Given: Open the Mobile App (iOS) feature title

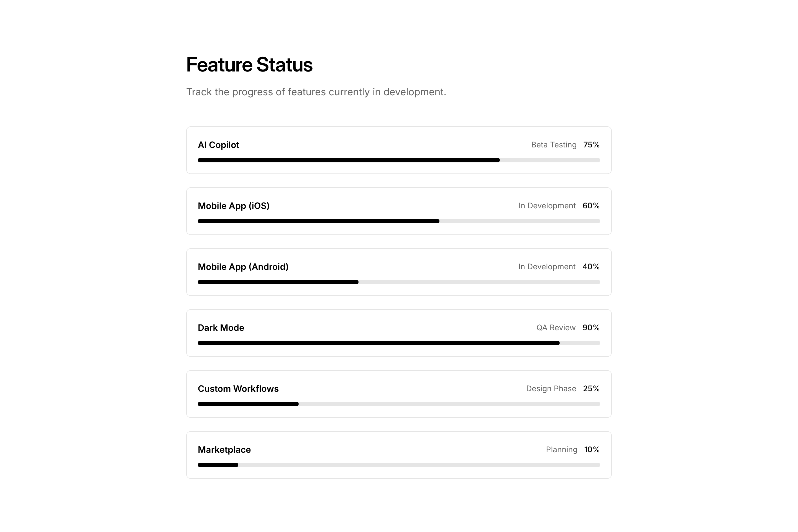Looking at the screenshot, I should coord(233,206).
